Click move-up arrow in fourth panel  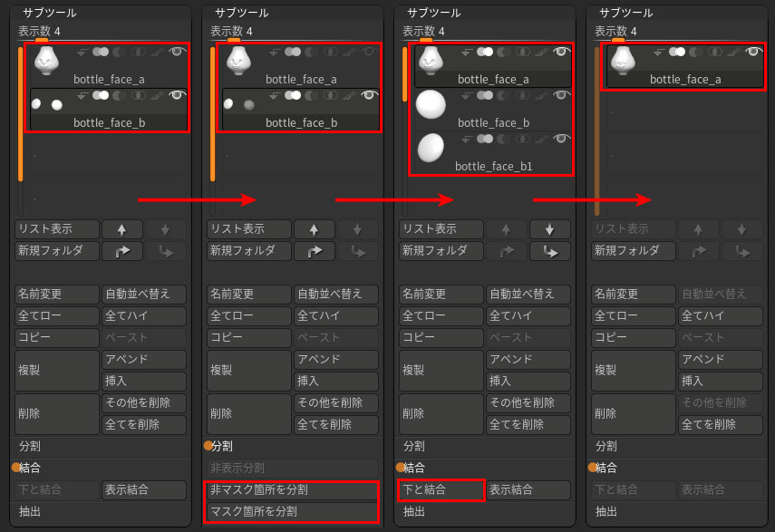point(698,229)
